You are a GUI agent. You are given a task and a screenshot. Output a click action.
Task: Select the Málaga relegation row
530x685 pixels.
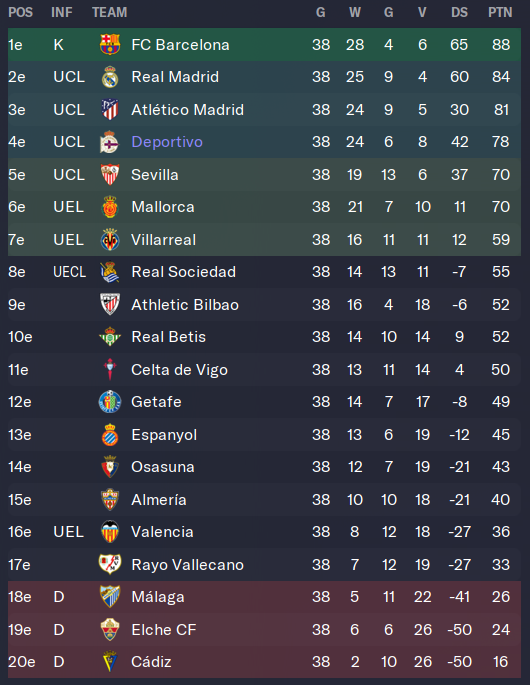pos(264,597)
